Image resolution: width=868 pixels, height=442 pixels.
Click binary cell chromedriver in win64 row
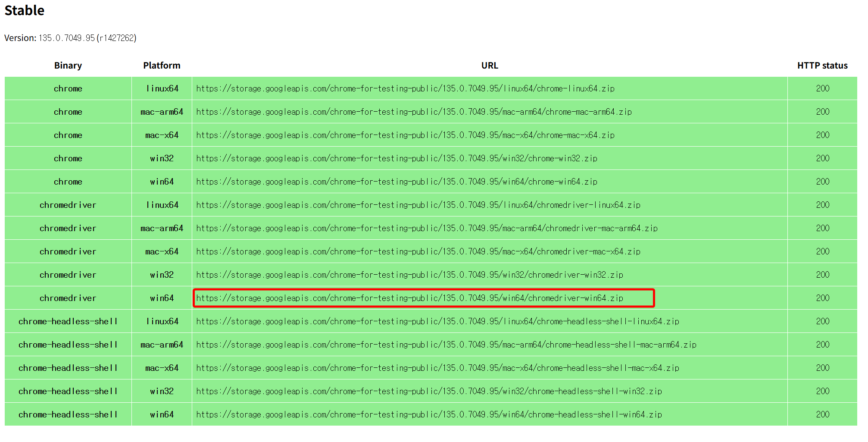coord(68,298)
